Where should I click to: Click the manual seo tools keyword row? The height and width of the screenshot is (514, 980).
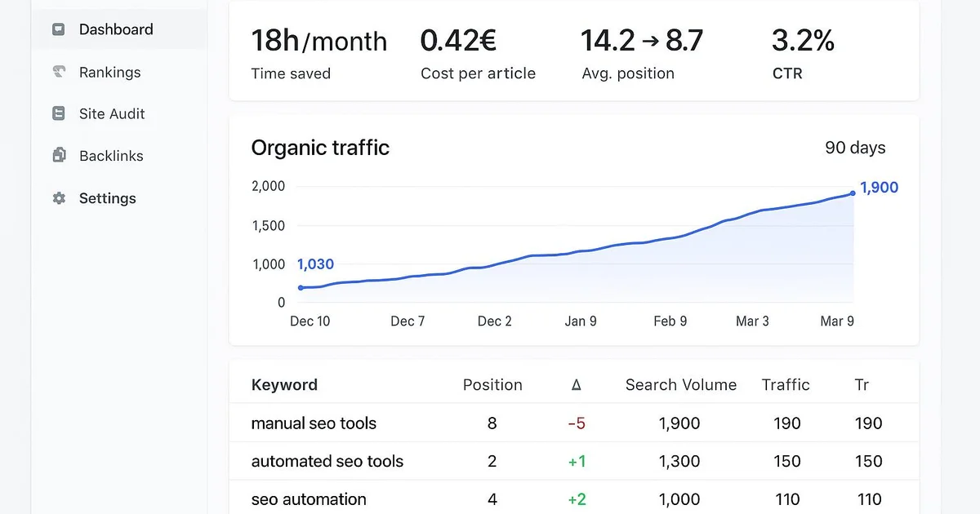click(574, 423)
